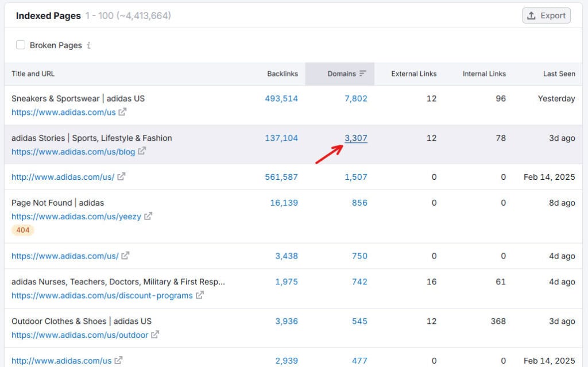Open the 561,587 backlinks count
Image resolution: width=588 pixels, height=367 pixels.
click(281, 177)
